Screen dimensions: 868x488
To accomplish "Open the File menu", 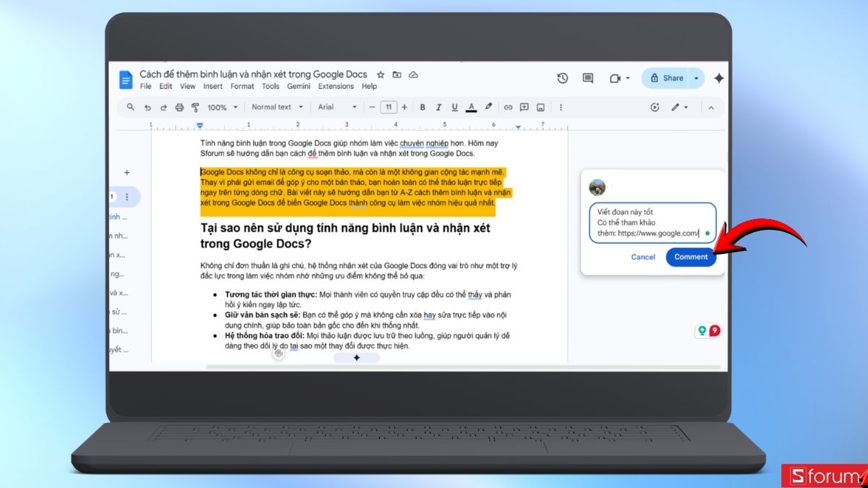I will click(x=145, y=86).
